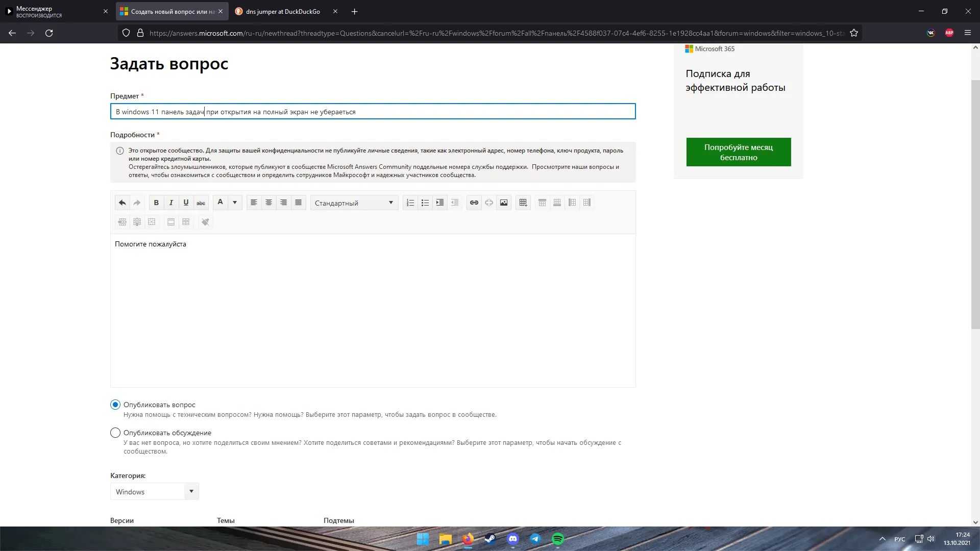
Task: Insert a numbered list
Action: tap(410, 203)
